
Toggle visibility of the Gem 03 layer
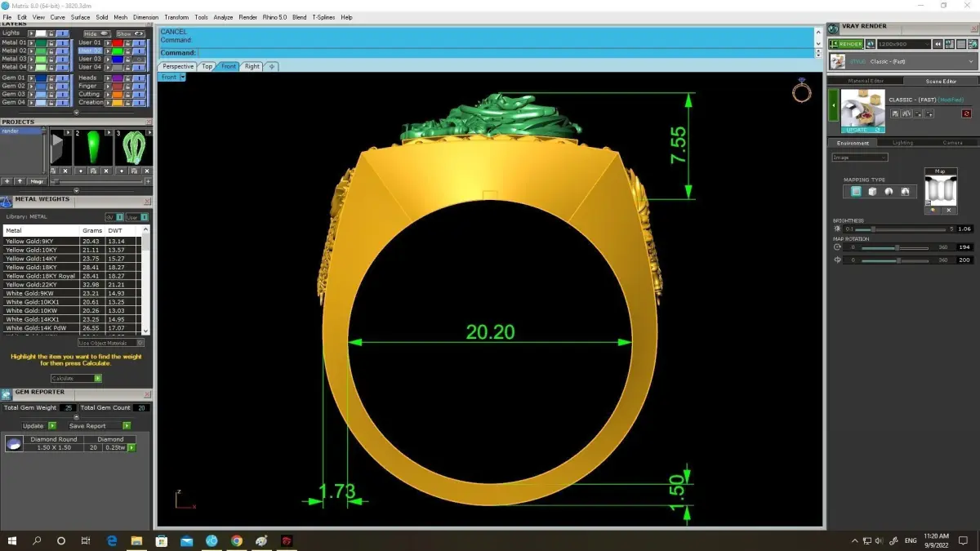click(x=63, y=95)
